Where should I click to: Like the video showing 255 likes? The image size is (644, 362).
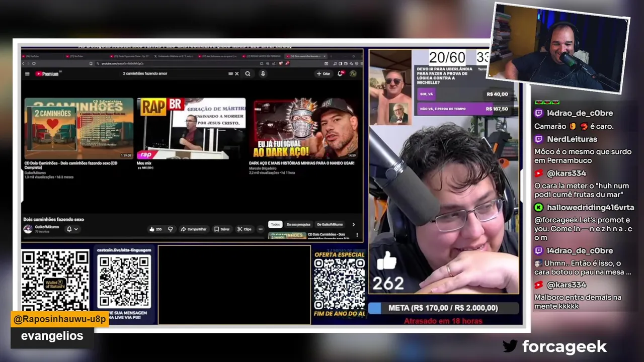click(155, 229)
